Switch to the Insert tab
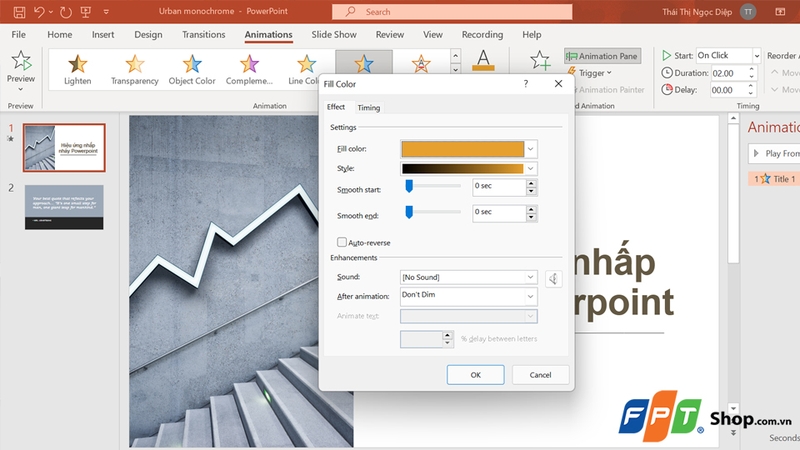 tap(103, 34)
